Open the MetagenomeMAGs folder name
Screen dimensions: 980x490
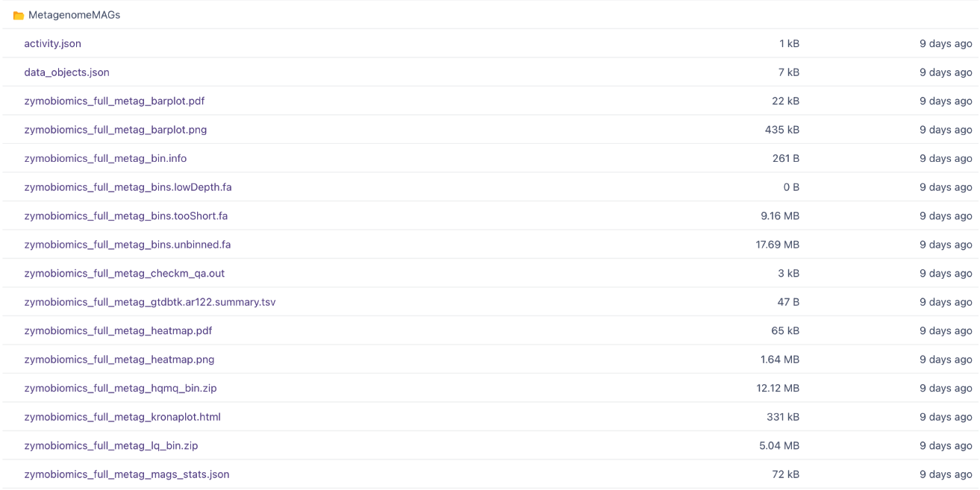(74, 15)
